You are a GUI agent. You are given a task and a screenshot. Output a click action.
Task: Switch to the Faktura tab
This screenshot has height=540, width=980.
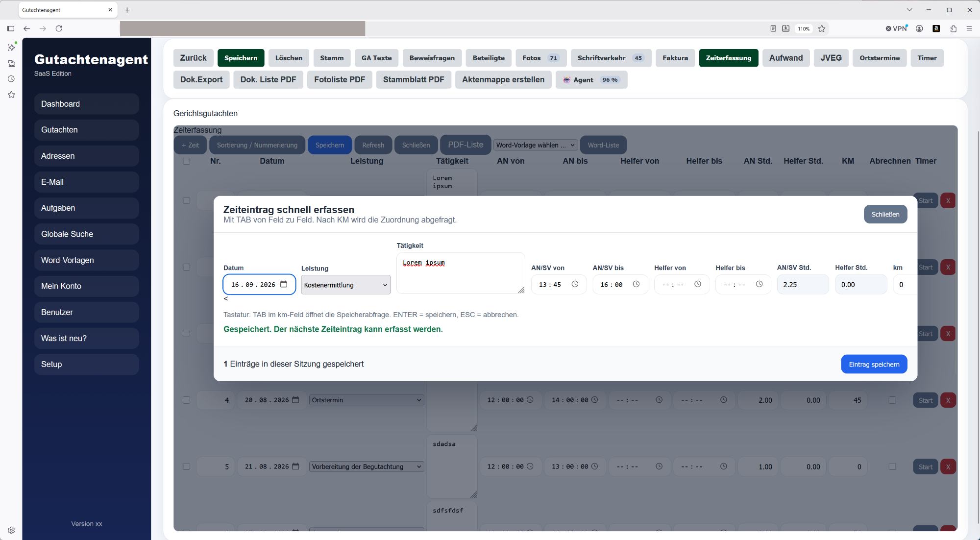[675, 58]
